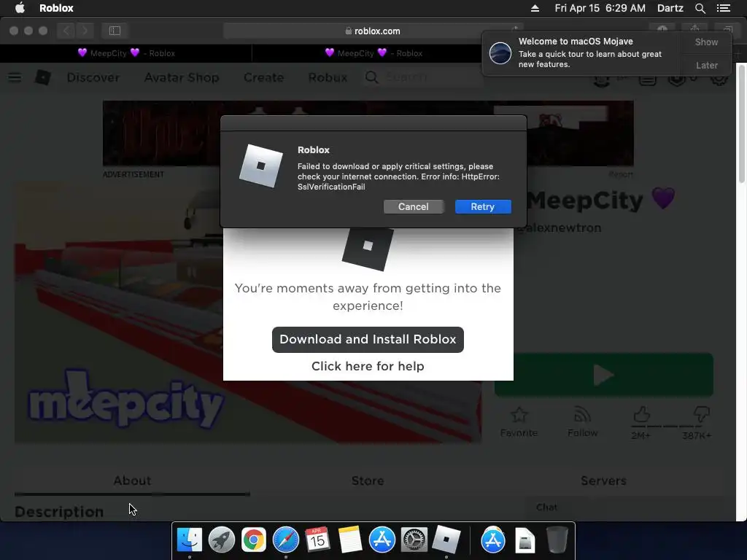Click the search magnifier icon on Roblox site
The image size is (747, 560).
click(371, 77)
